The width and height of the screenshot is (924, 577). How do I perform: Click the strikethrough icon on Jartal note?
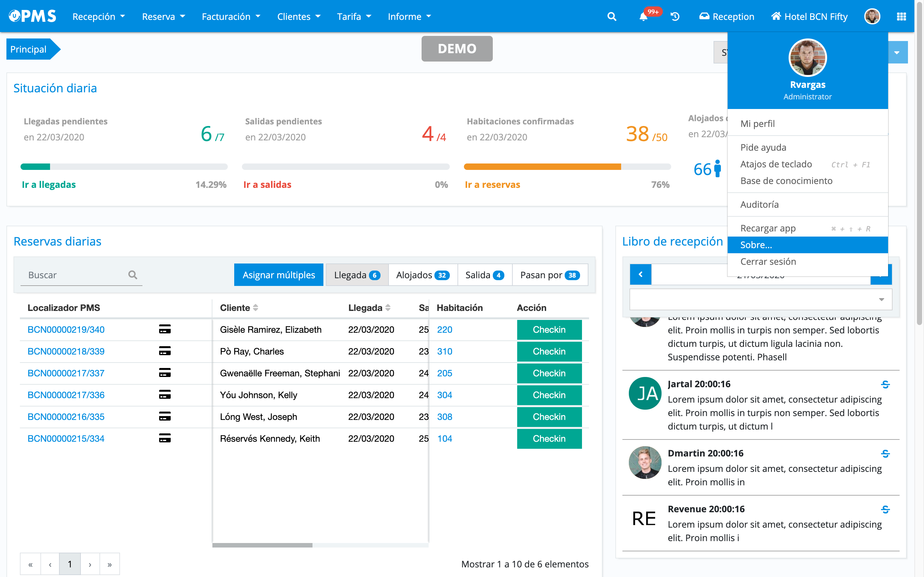pyautogui.click(x=885, y=384)
